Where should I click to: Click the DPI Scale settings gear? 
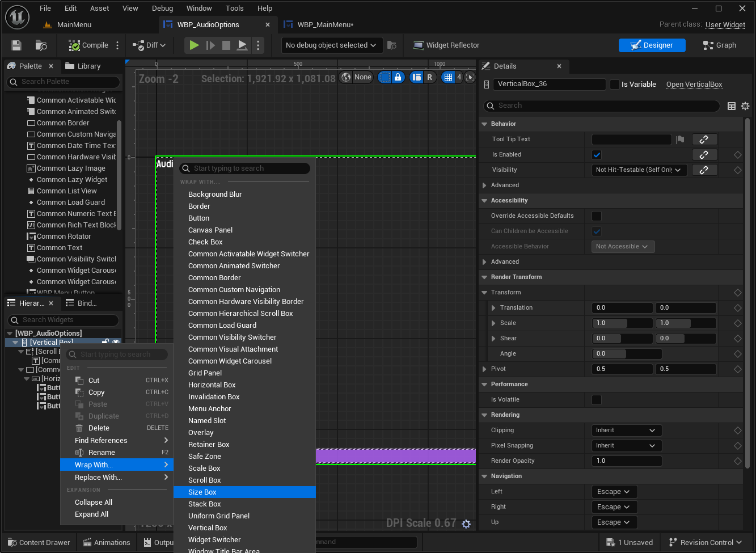tap(466, 524)
